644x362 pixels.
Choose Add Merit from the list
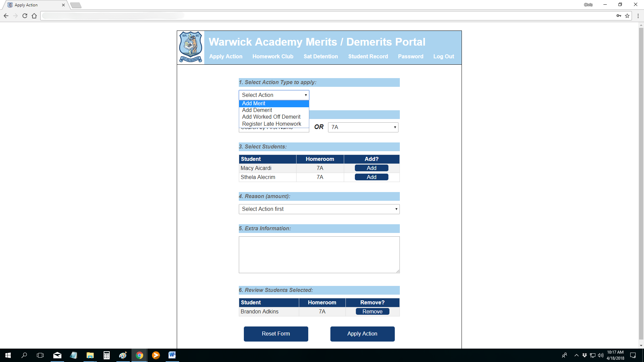pyautogui.click(x=274, y=104)
